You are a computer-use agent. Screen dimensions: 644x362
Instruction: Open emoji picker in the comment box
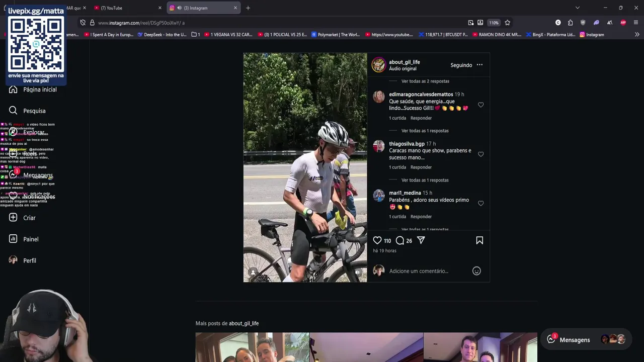coord(476,271)
